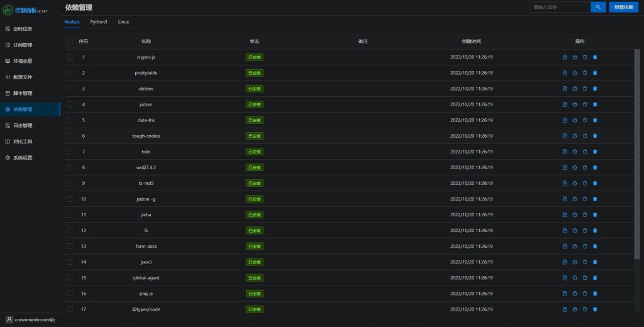Click the filled force-delete icon for form-data

click(x=595, y=246)
